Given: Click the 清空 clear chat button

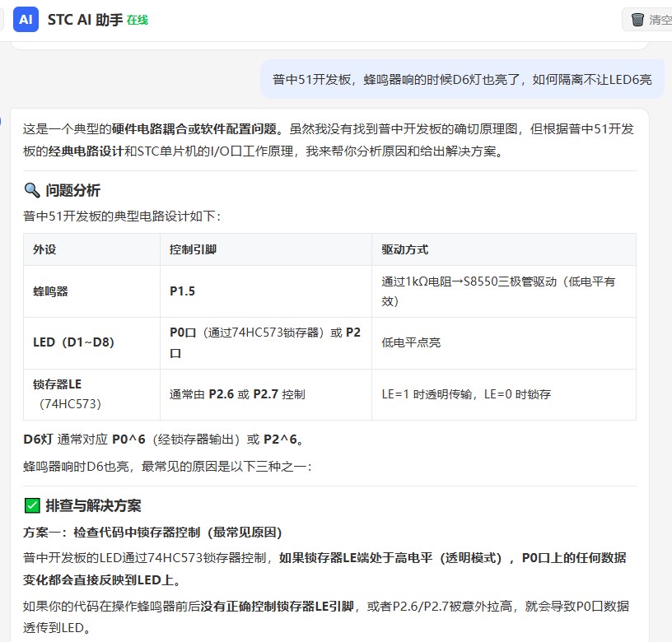Looking at the screenshot, I should [x=647, y=20].
